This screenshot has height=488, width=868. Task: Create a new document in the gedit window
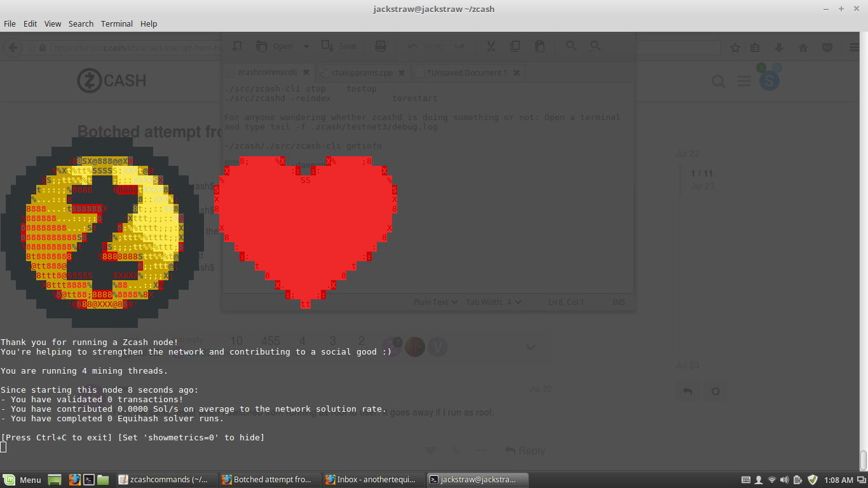(237, 46)
